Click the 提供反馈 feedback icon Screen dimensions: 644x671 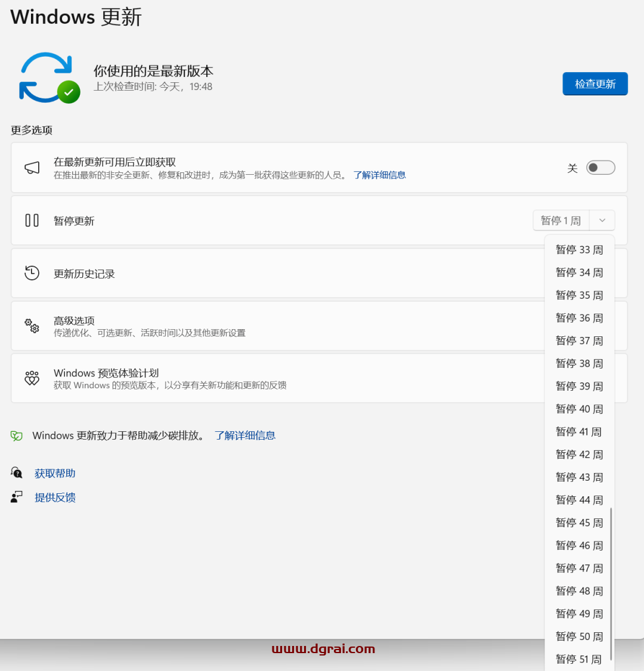click(17, 497)
